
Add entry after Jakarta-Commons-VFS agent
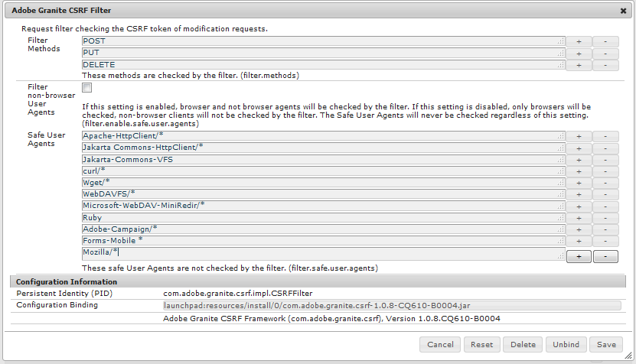[579, 160]
